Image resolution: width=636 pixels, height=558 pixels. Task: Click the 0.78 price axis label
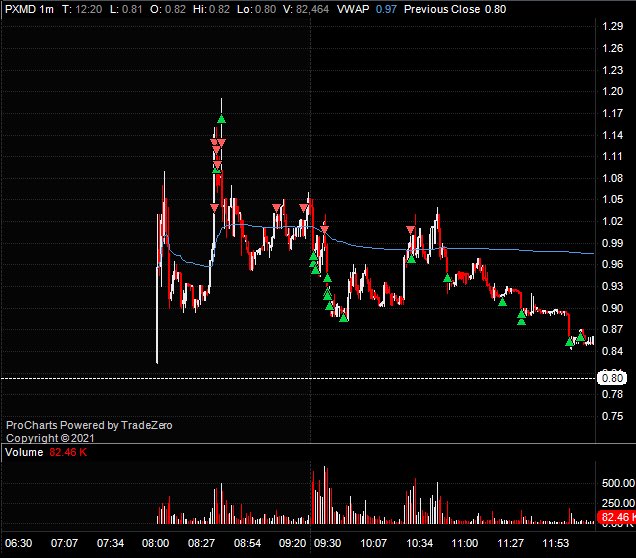612,394
